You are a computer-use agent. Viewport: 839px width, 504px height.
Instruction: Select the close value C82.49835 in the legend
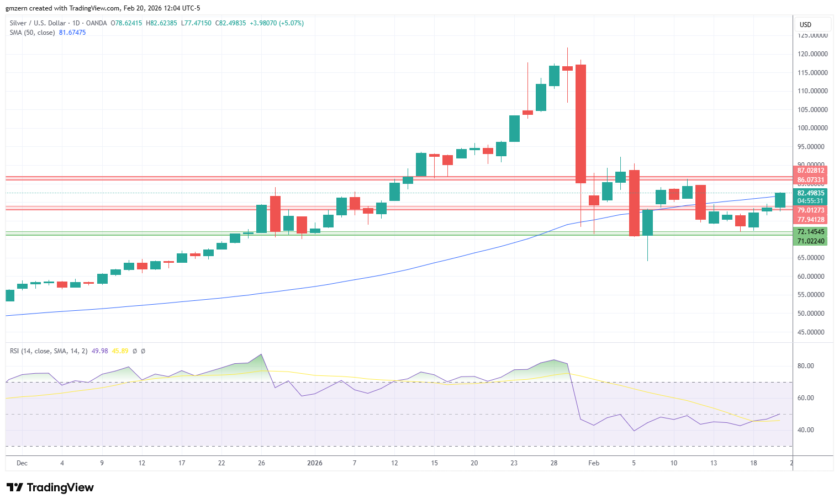click(230, 23)
